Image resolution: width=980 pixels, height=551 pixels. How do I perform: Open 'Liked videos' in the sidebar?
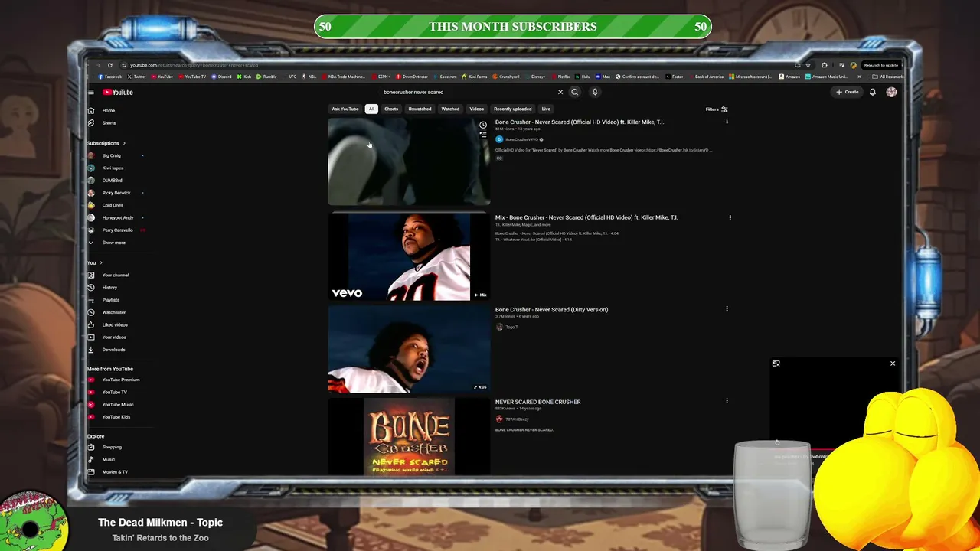pyautogui.click(x=115, y=324)
